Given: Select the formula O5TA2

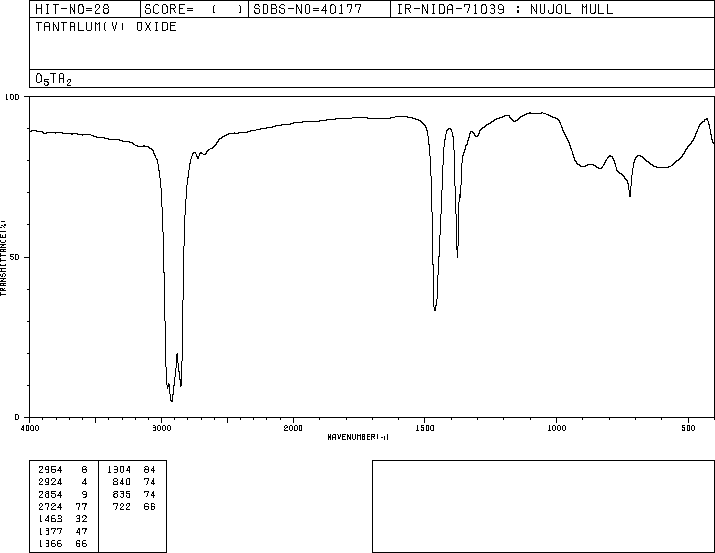Looking at the screenshot, I should pos(53,79).
